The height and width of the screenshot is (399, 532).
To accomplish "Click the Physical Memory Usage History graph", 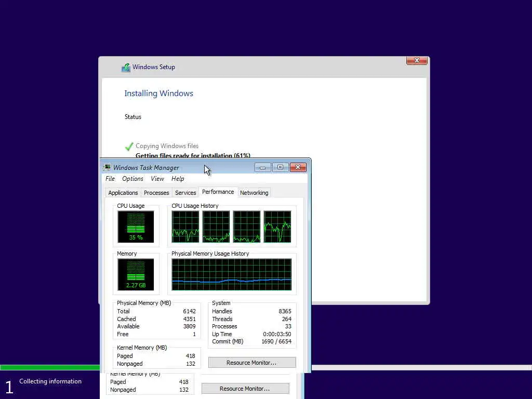I will 231,274.
